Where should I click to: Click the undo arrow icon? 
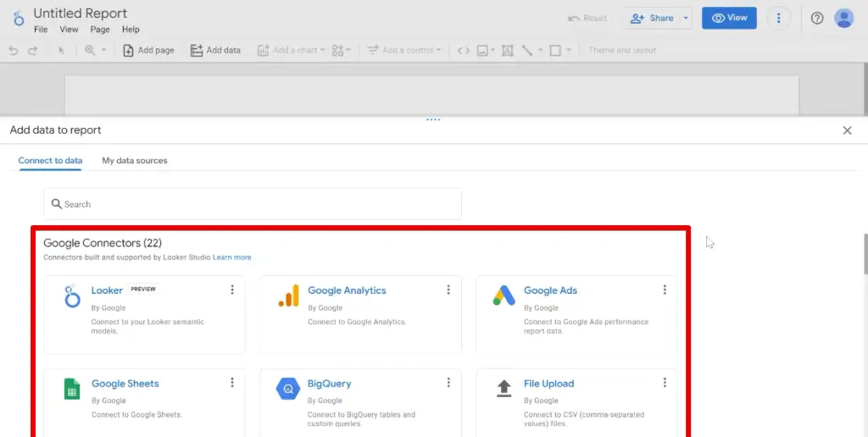pos(14,50)
